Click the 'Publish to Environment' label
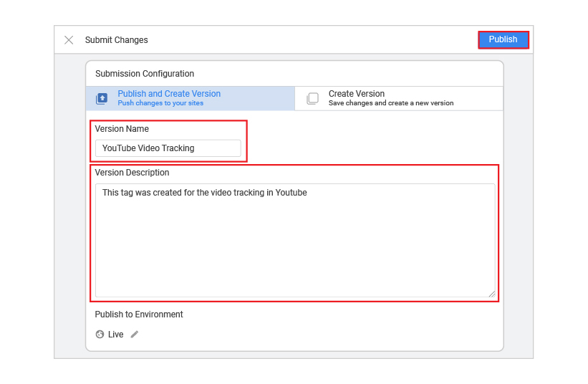Screen dimensions: 588x384 pos(139,315)
